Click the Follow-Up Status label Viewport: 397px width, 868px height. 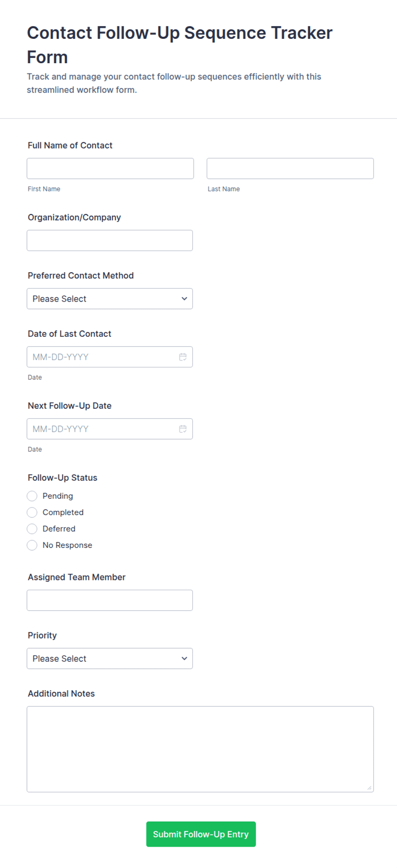(62, 478)
